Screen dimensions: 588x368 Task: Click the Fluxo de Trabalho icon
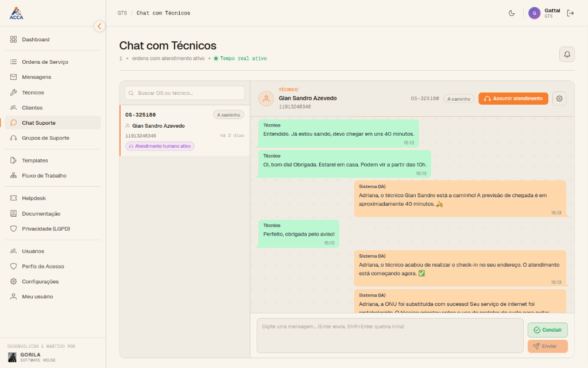point(14,175)
